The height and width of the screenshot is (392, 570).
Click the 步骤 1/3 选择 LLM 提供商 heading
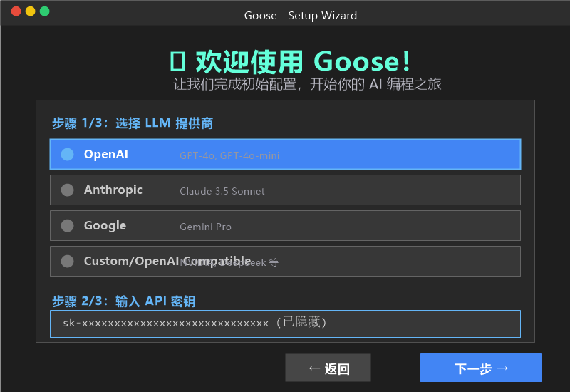coord(133,123)
